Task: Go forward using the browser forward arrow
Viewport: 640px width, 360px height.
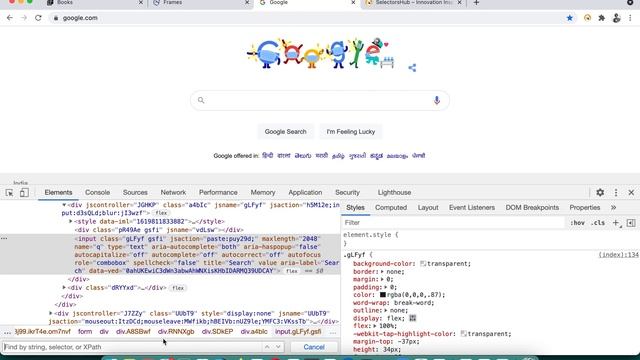Action: tap(24, 18)
